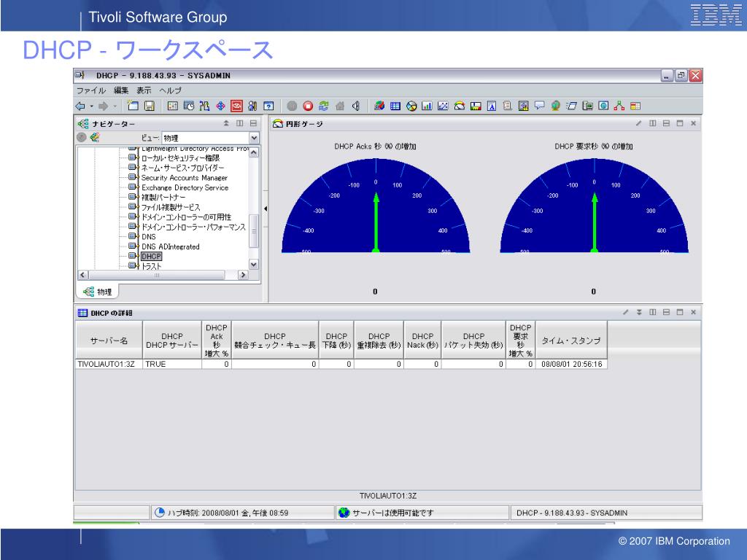Select the red-green topology toolbar icon
Image resolution: width=747 pixels, height=560 pixels.
click(x=619, y=106)
